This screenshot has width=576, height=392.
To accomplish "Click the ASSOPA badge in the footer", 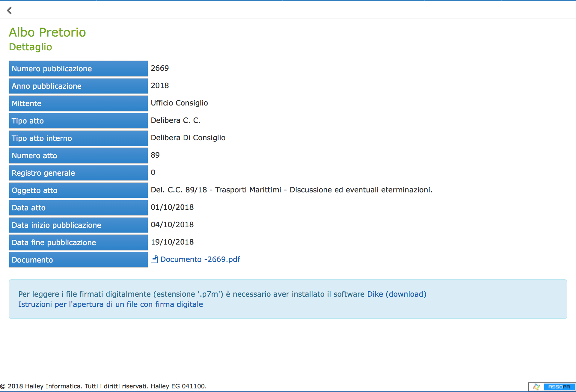I will 552,387.
